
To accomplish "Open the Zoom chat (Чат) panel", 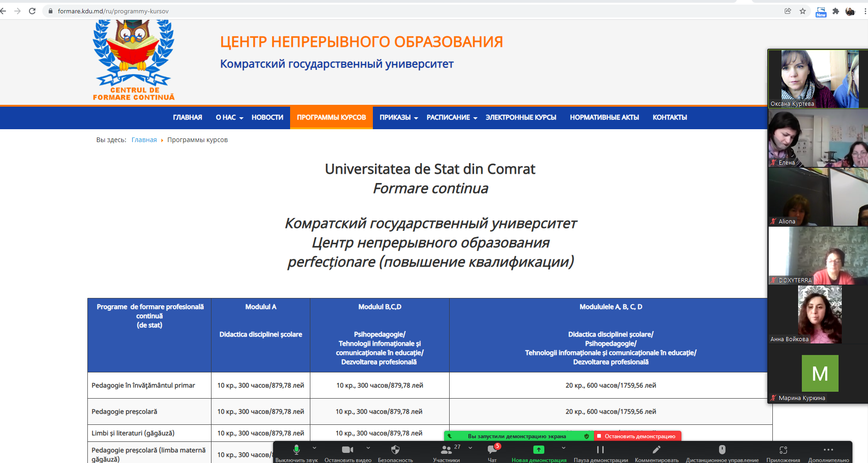I will tap(492, 451).
